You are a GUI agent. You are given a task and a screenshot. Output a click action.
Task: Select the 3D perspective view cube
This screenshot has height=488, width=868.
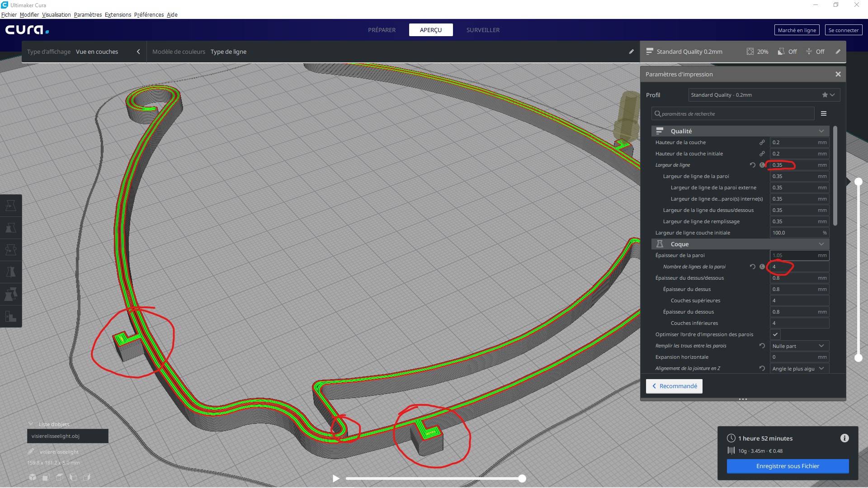tap(33, 477)
